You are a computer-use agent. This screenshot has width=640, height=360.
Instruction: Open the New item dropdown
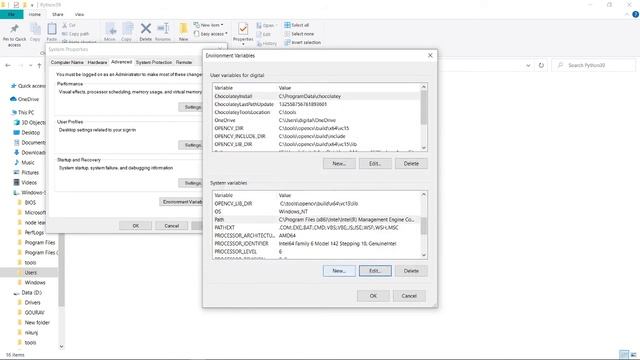(208, 25)
